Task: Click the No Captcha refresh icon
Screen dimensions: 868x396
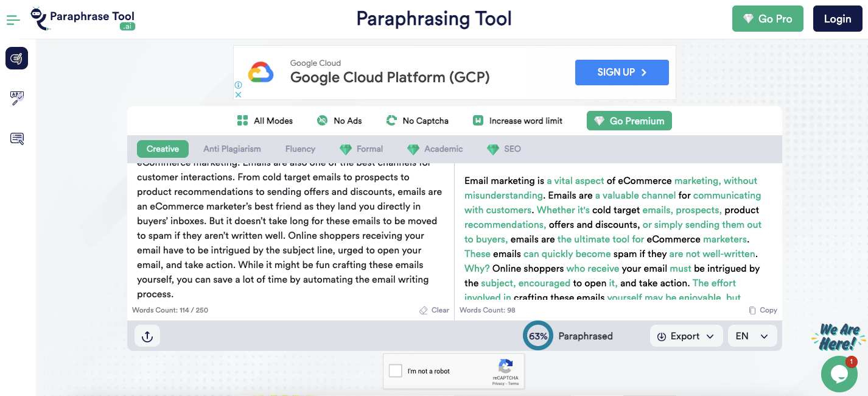Action: click(391, 121)
